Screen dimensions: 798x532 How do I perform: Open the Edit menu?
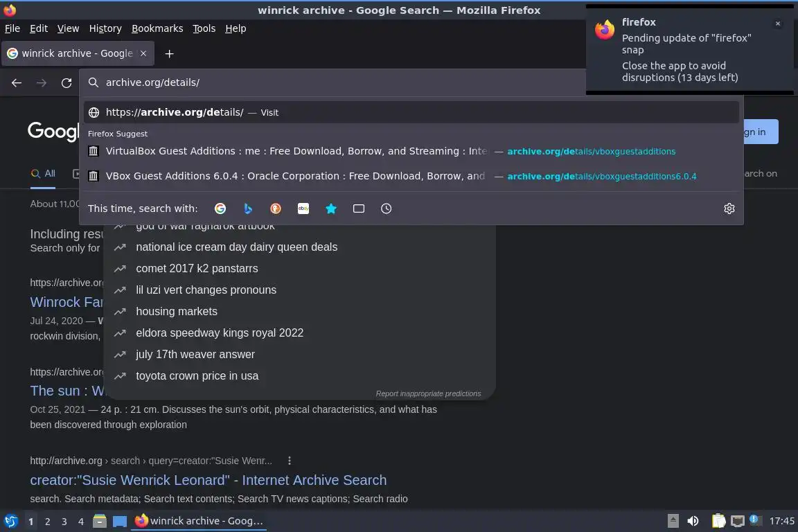[x=39, y=28]
